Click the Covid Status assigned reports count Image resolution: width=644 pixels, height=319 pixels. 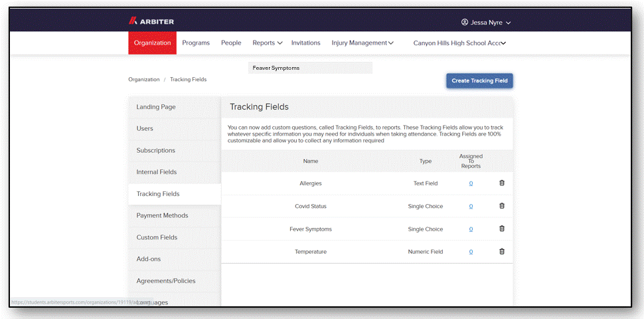tap(471, 207)
